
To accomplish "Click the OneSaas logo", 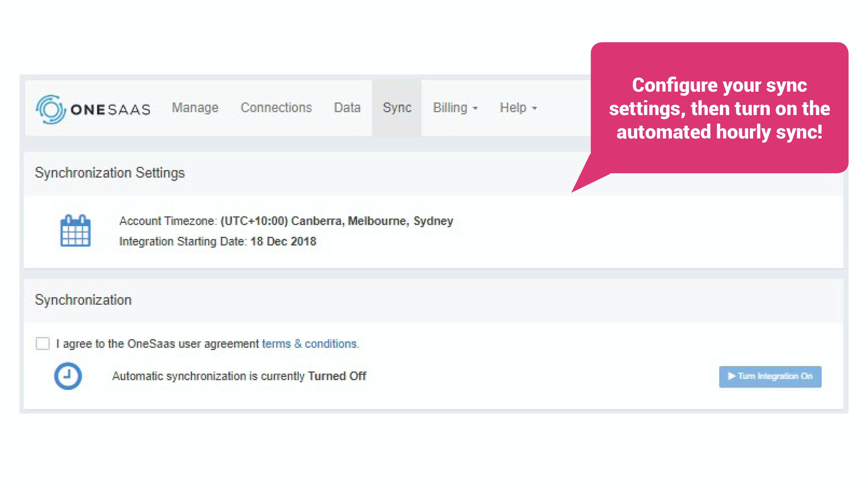I will [93, 109].
